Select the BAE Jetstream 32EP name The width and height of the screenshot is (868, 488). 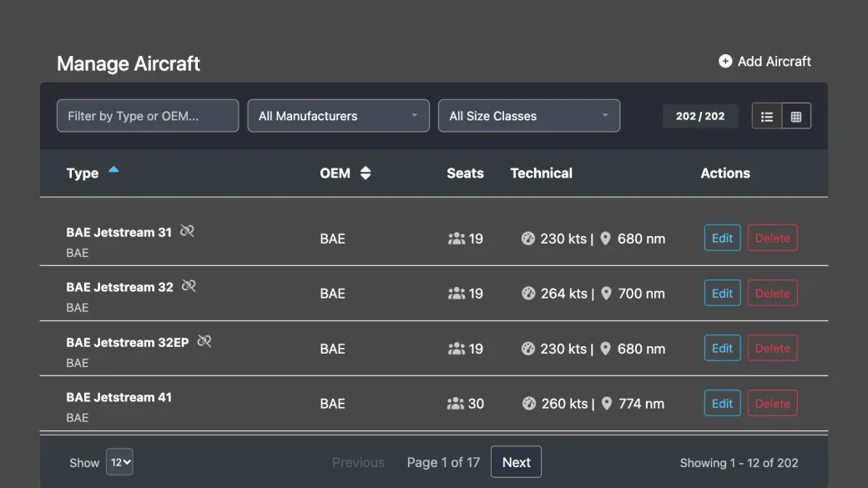pos(128,343)
